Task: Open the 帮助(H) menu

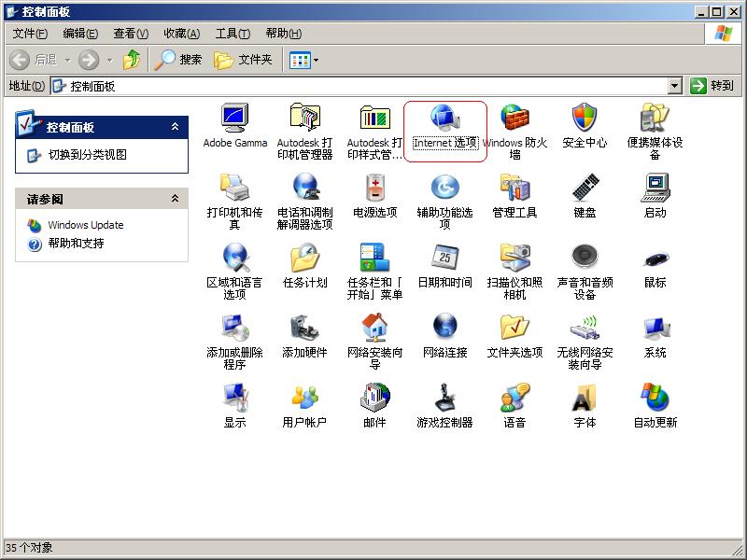Action: click(284, 34)
